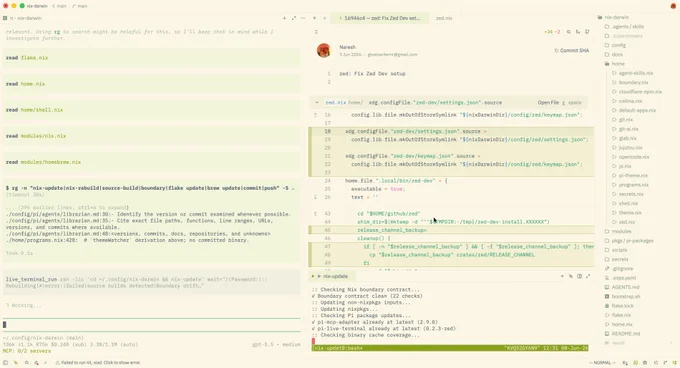Collapse the nix-darwin root folder in the project panel
The width and height of the screenshot is (680, 368).
pyautogui.click(x=613, y=17)
